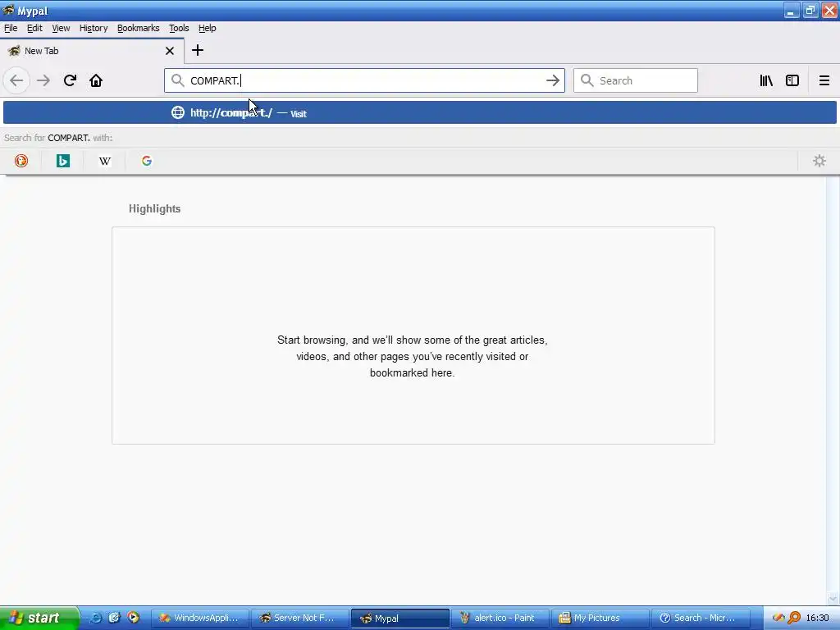
Task: Switch to My Pictures taskbar window
Action: click(600, 618)
